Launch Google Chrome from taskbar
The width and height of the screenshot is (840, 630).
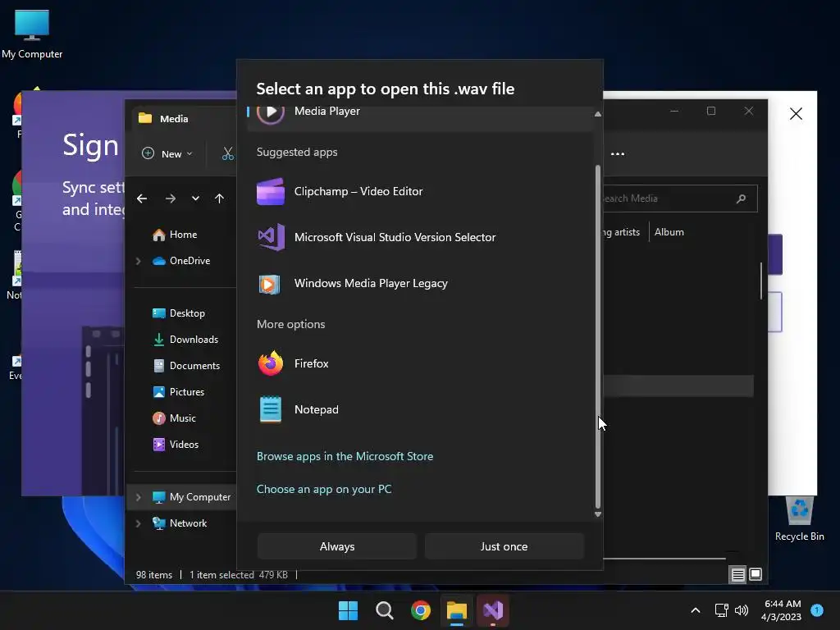click(421, 610)
